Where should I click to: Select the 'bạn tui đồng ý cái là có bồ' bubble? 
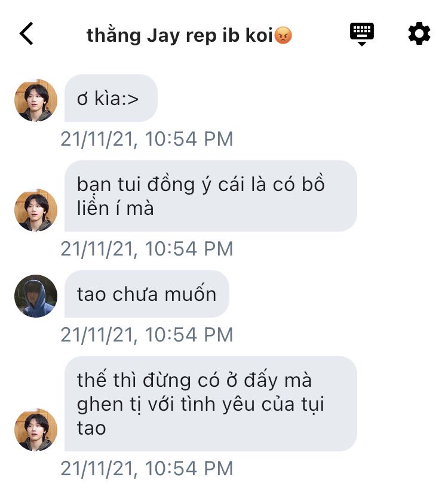coord(211,196)
